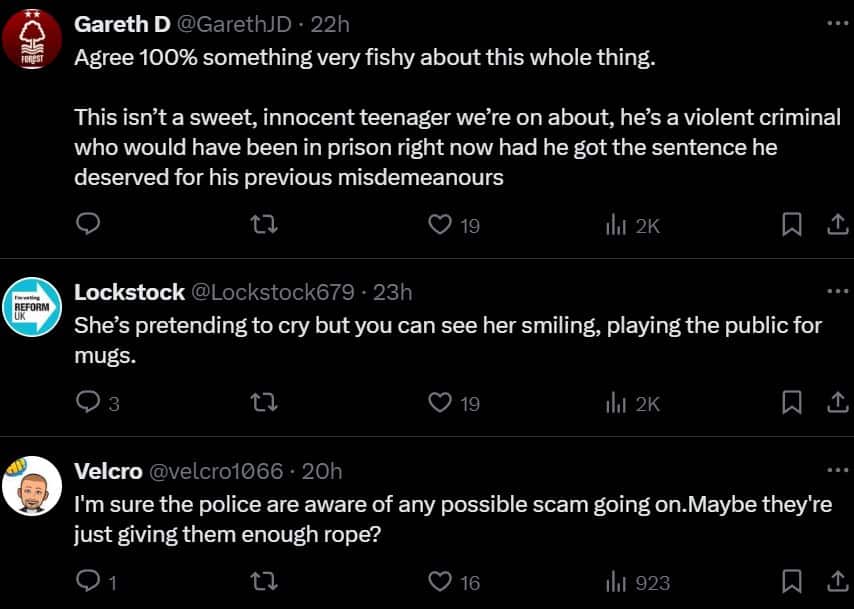Open more options on Gareth D's tweet

click(838, 23)
